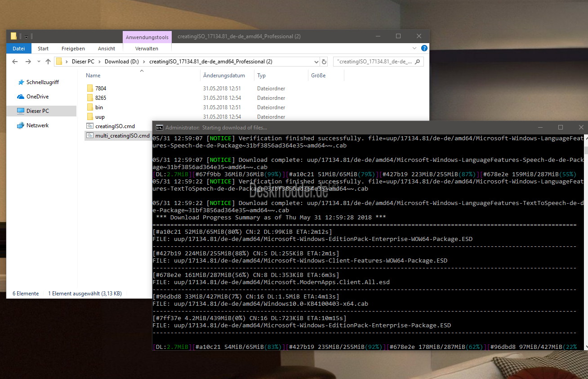Viewport: 588px width, 379px height.
Task: Select OneDrive in navigation pane
Action: coord(38,97)
